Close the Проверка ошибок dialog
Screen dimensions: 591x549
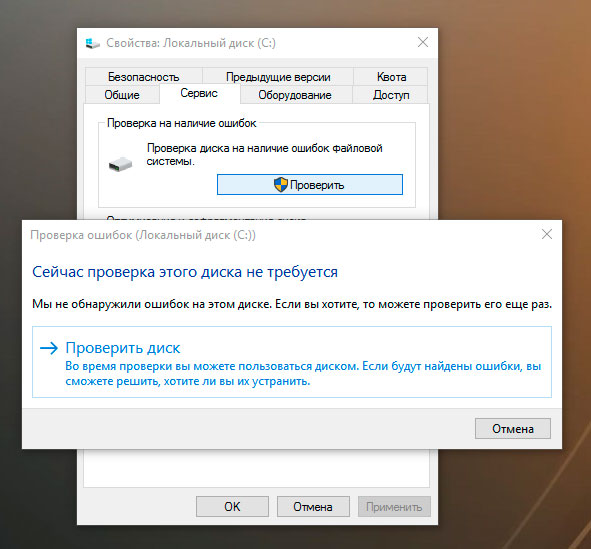(x=547, y=234)
